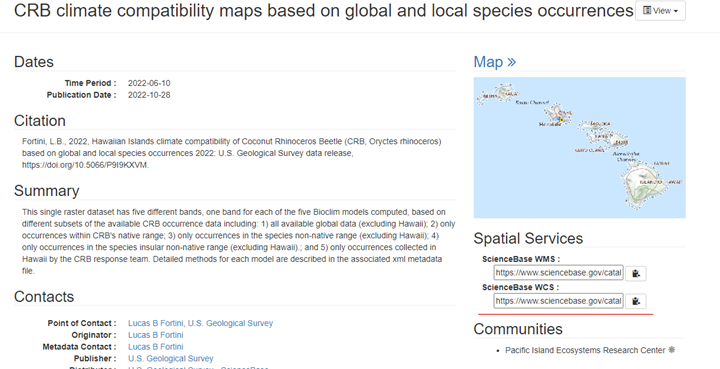This screenshot has height=369, width=720.
Task: Open the Publisher U.S. Geological Survey link
Action: (170, 358)
